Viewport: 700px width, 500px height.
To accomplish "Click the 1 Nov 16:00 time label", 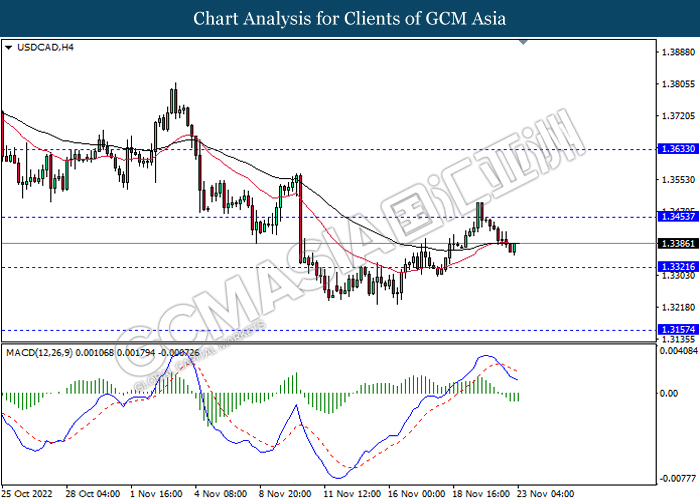I will pos(156,493).
